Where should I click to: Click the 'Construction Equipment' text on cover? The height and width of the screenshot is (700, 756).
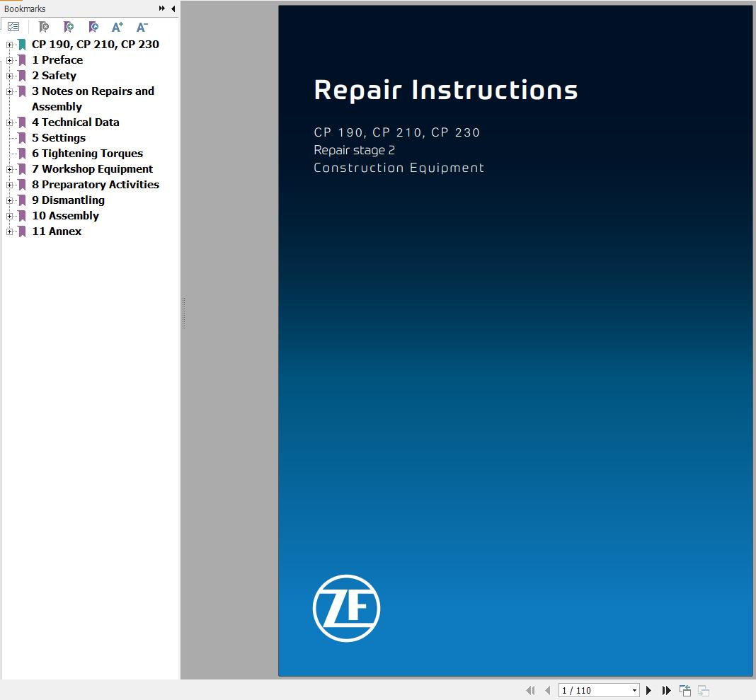(399, 167)
